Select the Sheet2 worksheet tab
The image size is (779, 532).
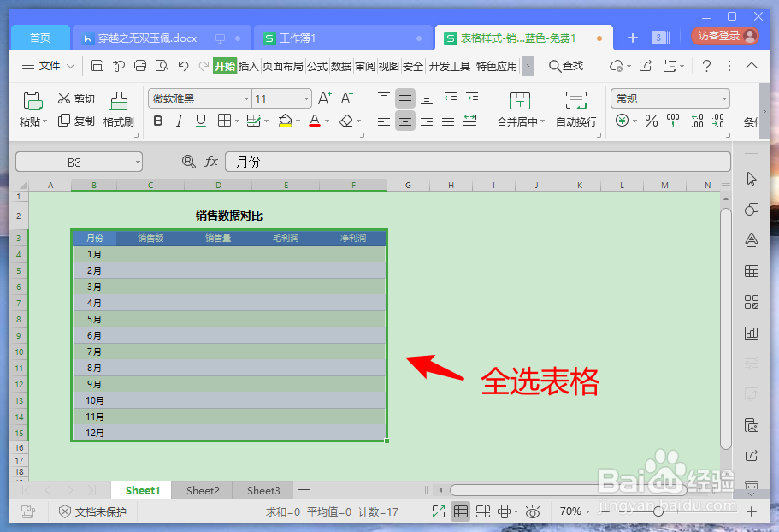(202, 490)
